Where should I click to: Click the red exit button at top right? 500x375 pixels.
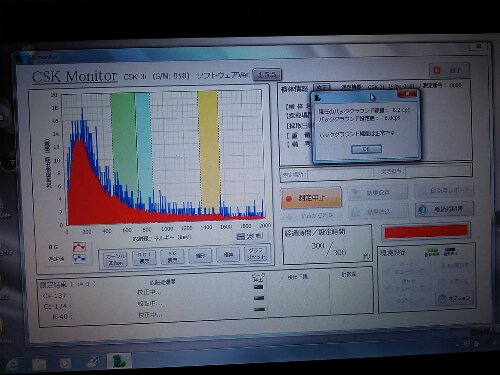(x=449, y=70)
